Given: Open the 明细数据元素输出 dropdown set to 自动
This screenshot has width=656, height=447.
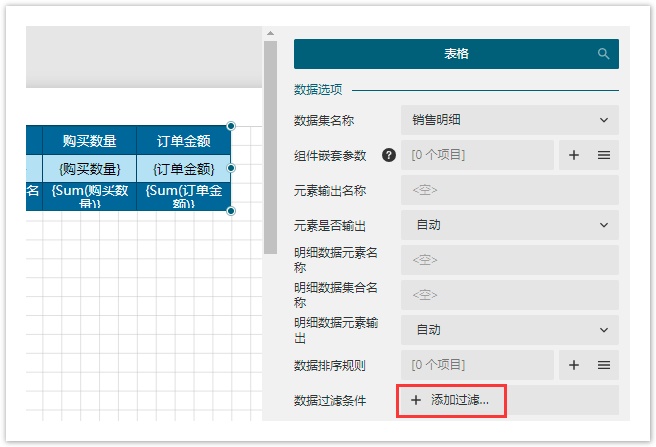Looking at the screenshot, I should (510, 330).
